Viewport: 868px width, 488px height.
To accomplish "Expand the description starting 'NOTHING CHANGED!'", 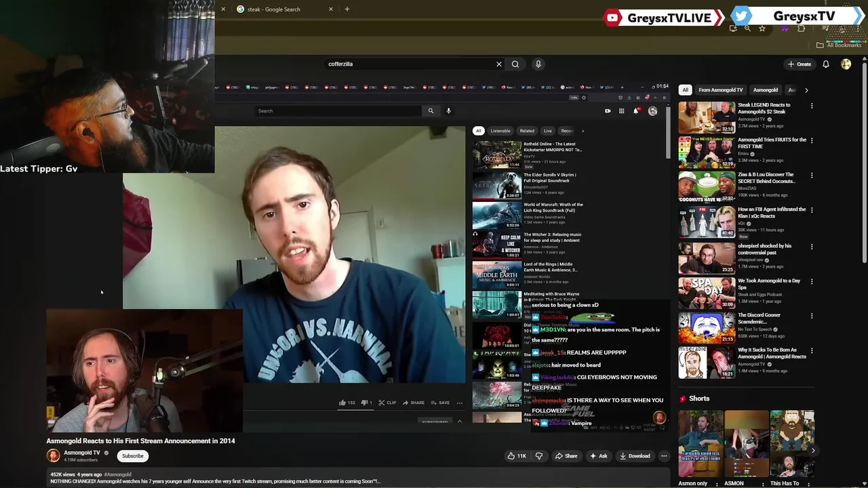I will pos(216,482).
